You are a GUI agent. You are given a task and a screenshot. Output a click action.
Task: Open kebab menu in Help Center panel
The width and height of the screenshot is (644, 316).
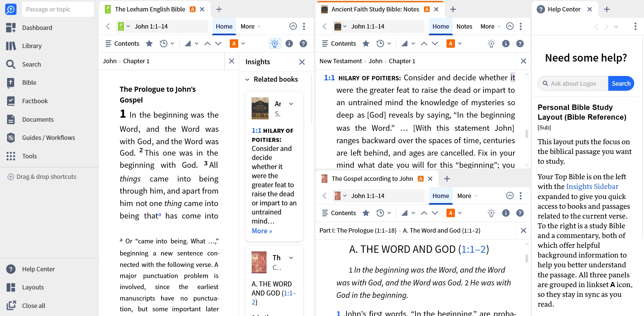pyautogui.click(x=635, y=26)
